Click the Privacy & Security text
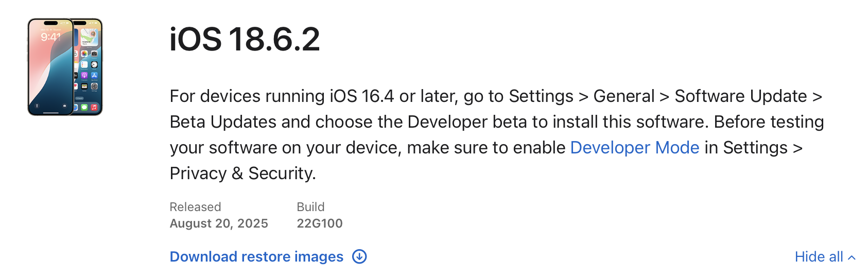Image resolution: width=868 pixels, height=277 pixels. [242, 174]
